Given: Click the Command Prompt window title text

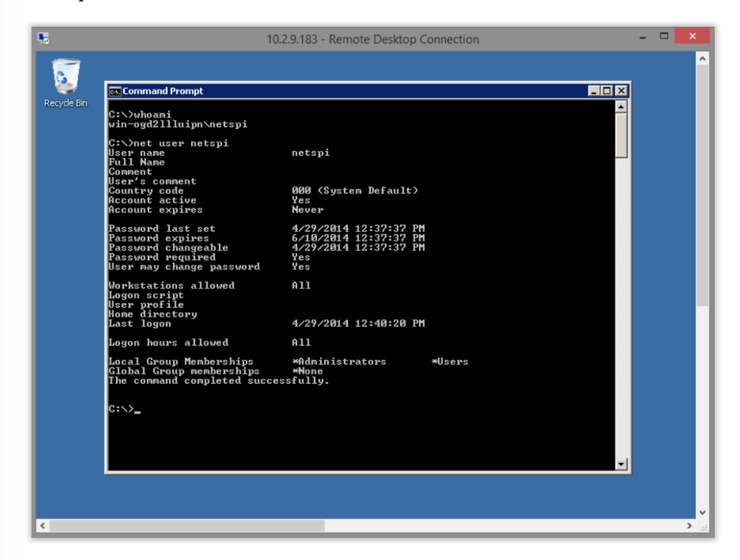Looking at the screenshot, I should pos(163,91).
